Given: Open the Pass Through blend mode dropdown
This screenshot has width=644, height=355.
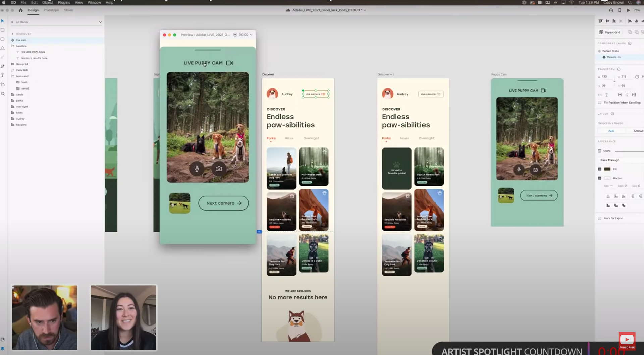Looking at the screenshot, I should 621,160.
